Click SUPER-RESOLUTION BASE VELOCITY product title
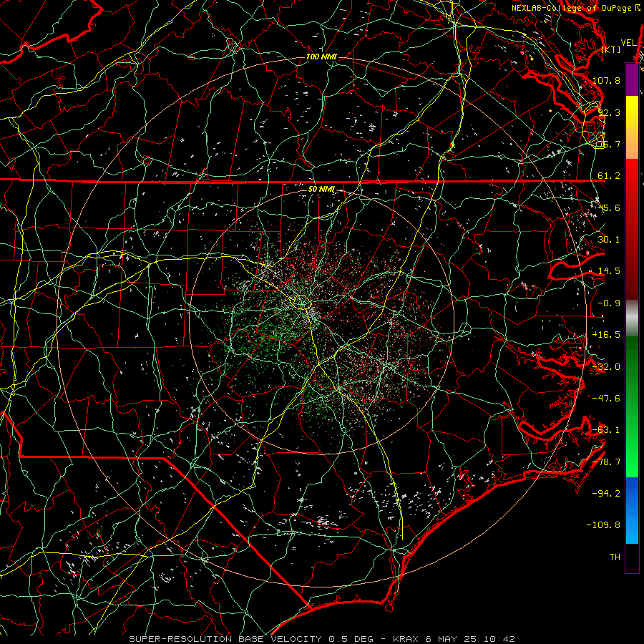 click(x=225, y=639)
